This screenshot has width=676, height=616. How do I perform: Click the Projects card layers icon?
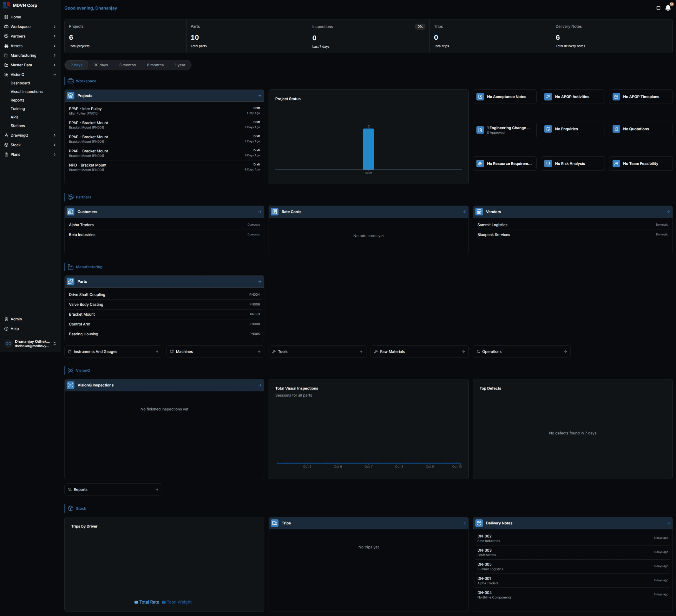click(x=71, y=95)
